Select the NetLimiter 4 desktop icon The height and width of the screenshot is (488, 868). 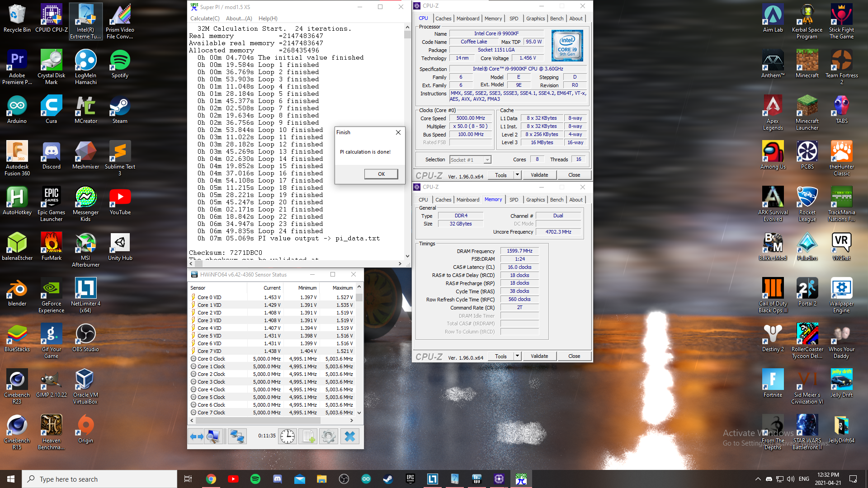86,295
